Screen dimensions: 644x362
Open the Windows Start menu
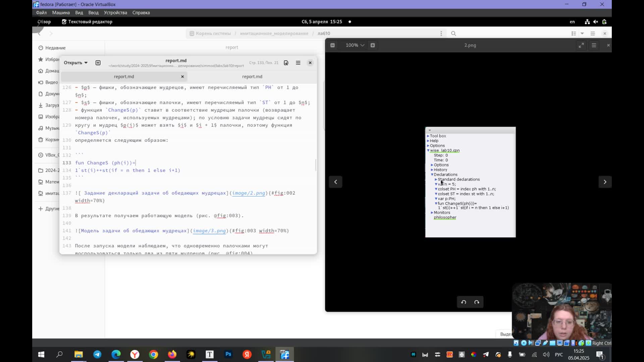coord(41,354)
